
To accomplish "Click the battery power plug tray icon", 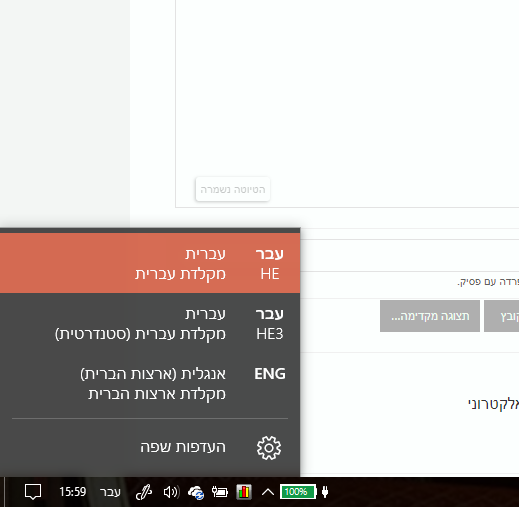I will point(220,492).
